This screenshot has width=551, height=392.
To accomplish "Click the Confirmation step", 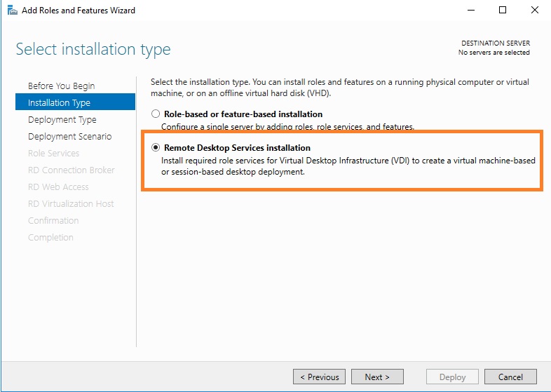I will (53, 221).
